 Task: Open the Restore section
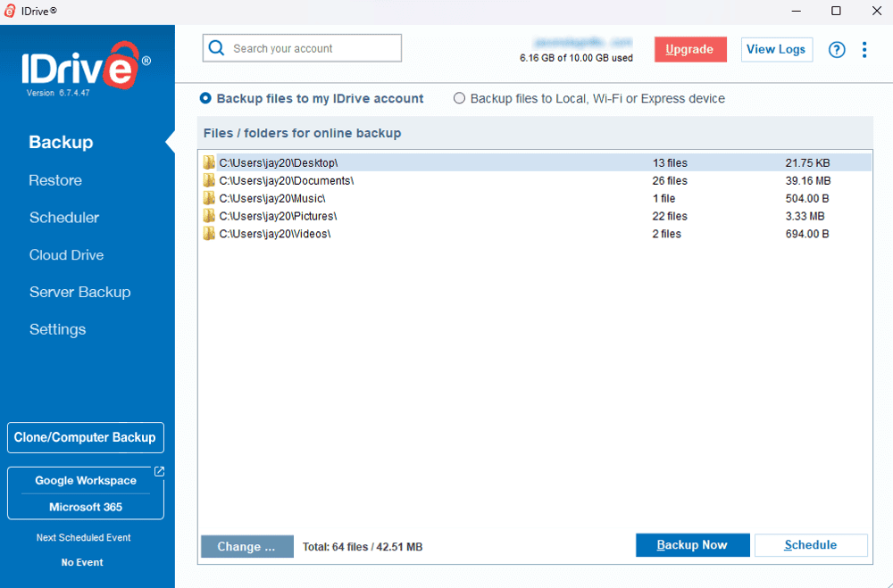point(55,180)
